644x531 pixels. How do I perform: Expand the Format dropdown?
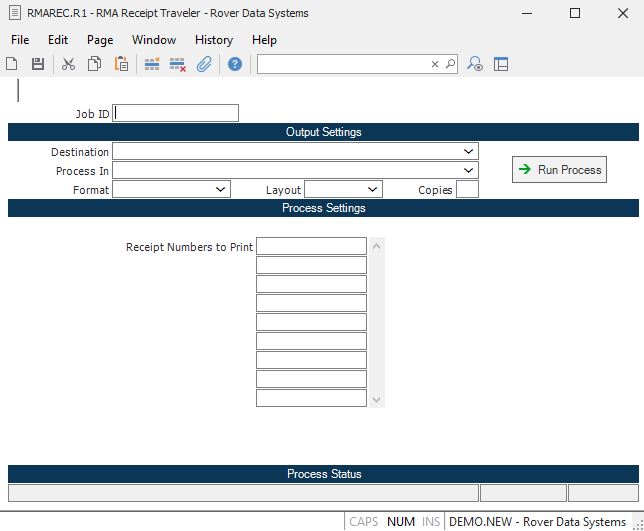[x=221, y=189]
